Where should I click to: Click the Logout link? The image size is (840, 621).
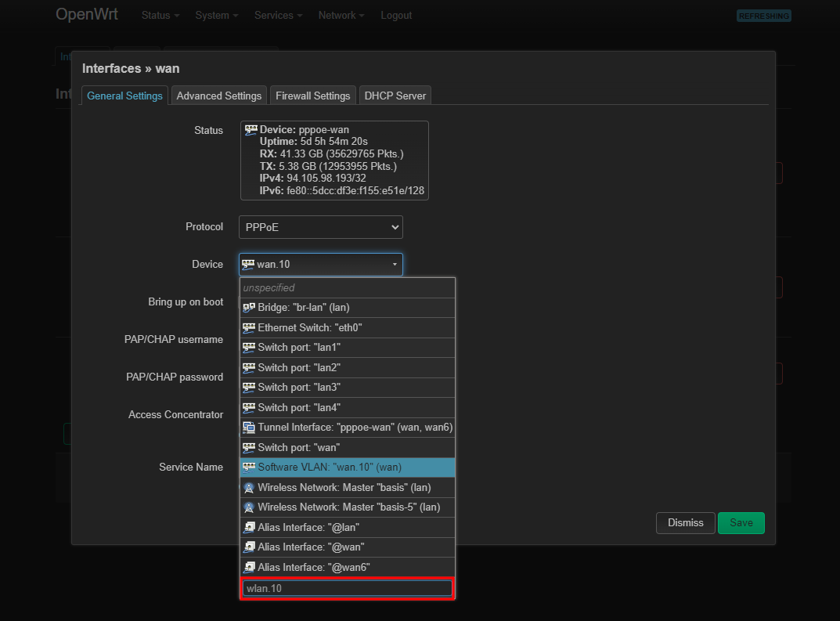(x=396, y=16)
